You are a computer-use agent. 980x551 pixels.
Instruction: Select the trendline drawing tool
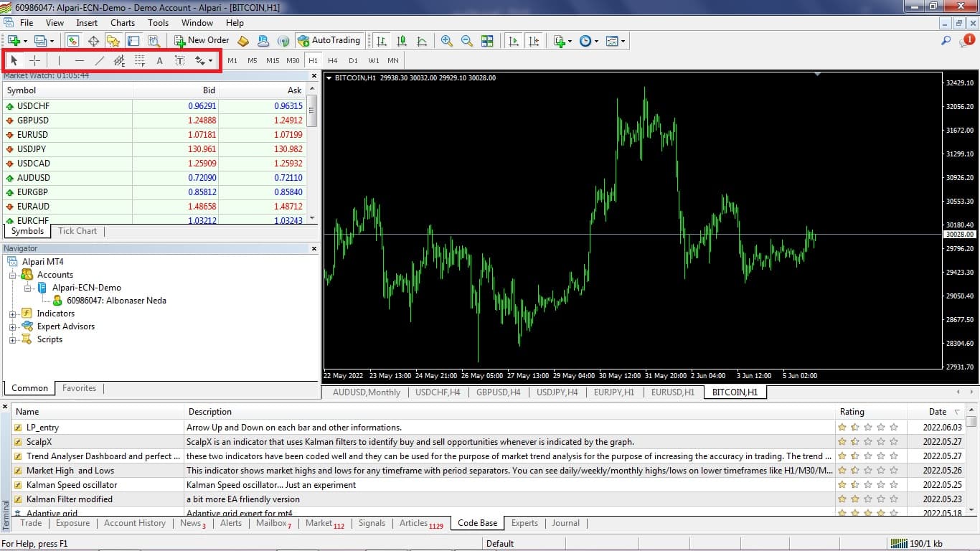coord(99,61)
